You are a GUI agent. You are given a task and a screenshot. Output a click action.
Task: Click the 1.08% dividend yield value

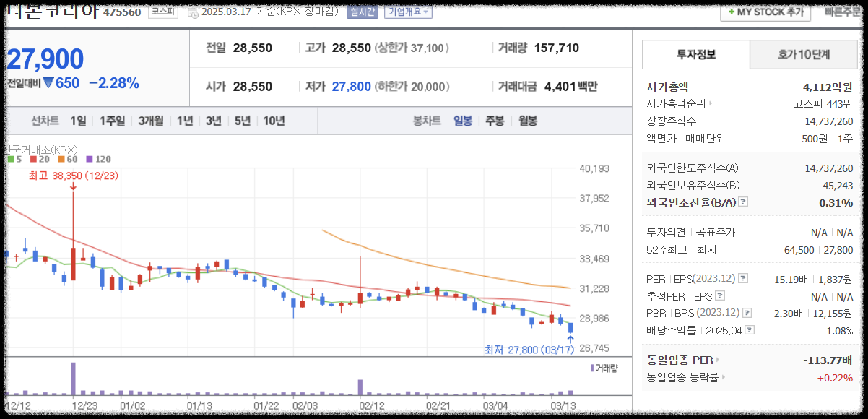pyautogui.click(x=838, y=330)
